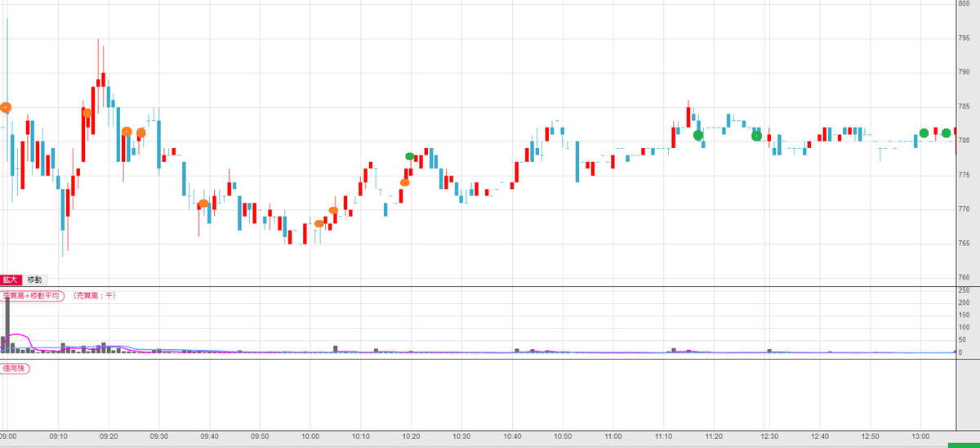Click the 800 price axis label
Image resolution: width=980 pixels, height=448 pixels.
[964, 3]
